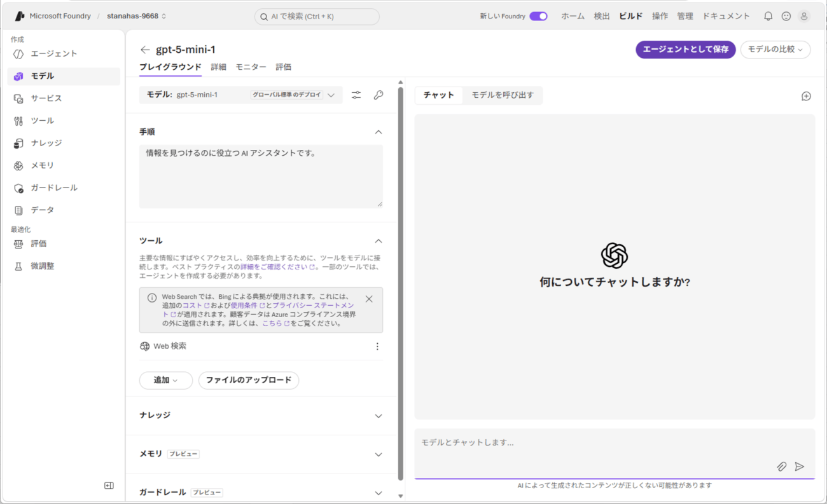Image resolution: width=827 pixels, height=504 pixels.
Task: Focus the モデルとチャットします chat input
Action: pyautogui.click(x=615, y=453)
